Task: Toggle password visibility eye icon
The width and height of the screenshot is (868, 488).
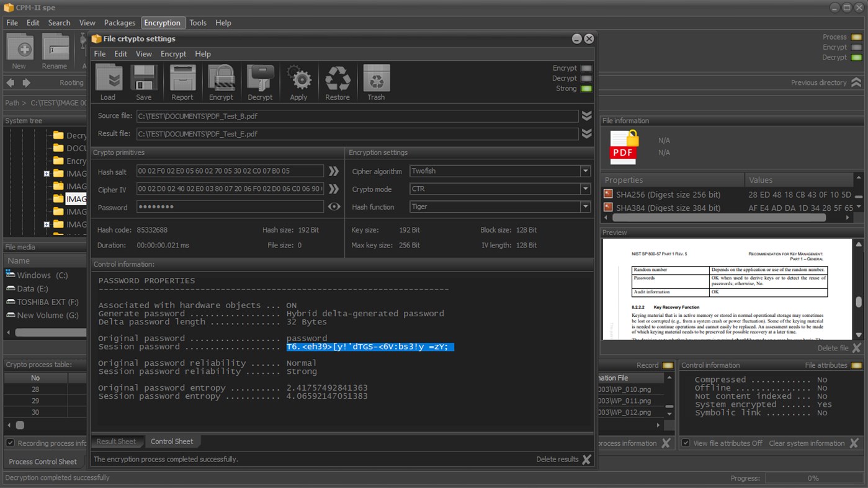Action: pyautogui.click(x=334, y=207)
